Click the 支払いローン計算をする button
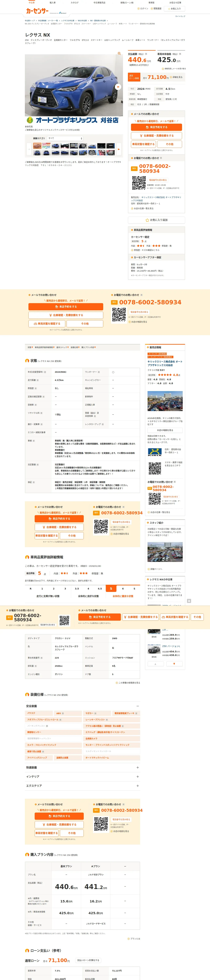The width and height of the screenshot is (210, 980). click(88, 960)
